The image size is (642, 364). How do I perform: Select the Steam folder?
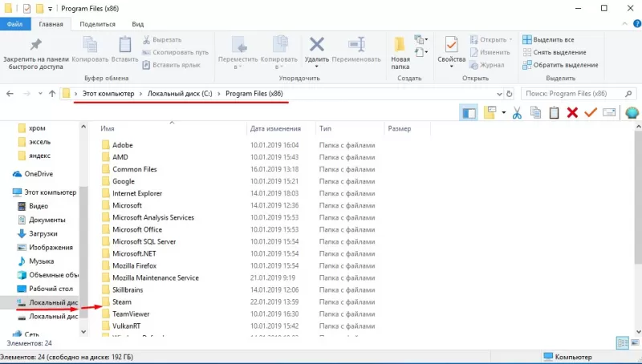click(x=122, y=301)
